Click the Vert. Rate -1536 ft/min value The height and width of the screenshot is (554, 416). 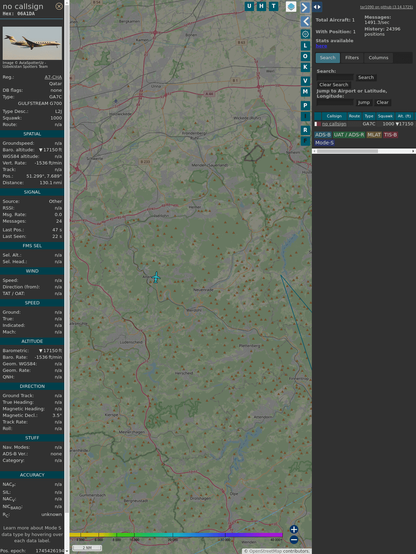point(48,163)
